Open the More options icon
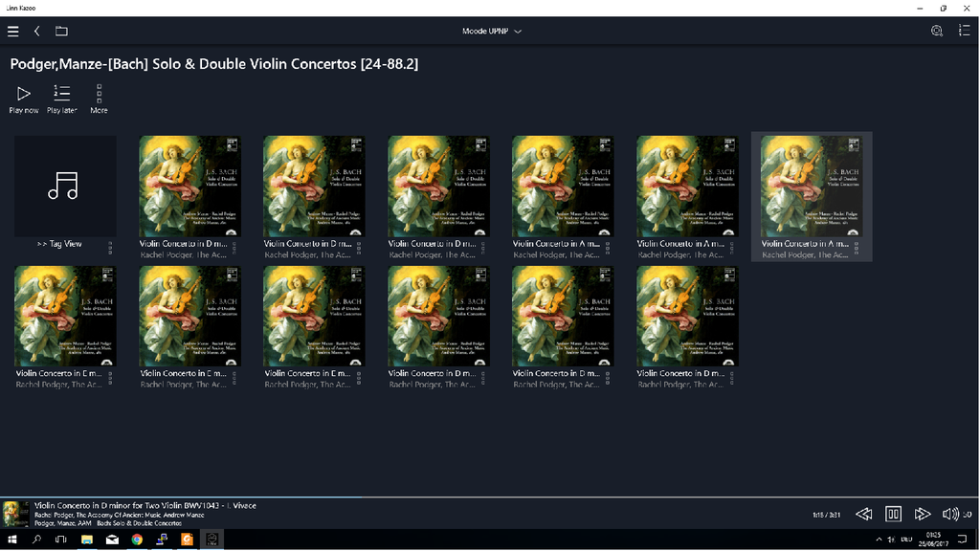Screen dimensions: 980x551 [x=99, y=94]
